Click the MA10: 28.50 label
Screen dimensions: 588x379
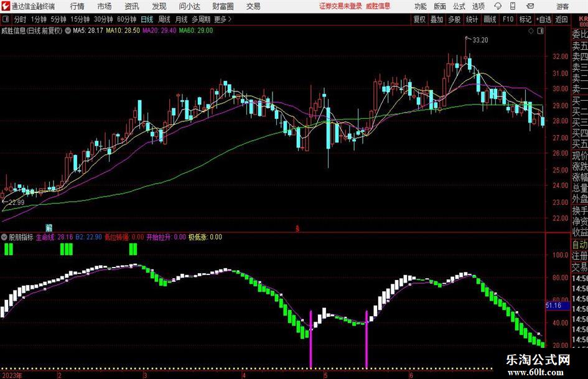tap(123, 30)
